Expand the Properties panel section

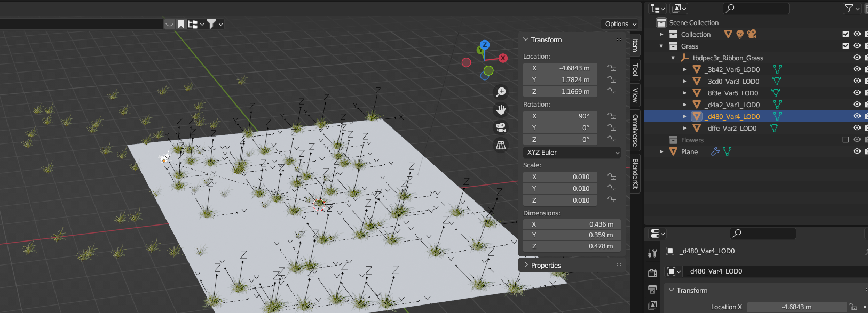coord(546,266)
